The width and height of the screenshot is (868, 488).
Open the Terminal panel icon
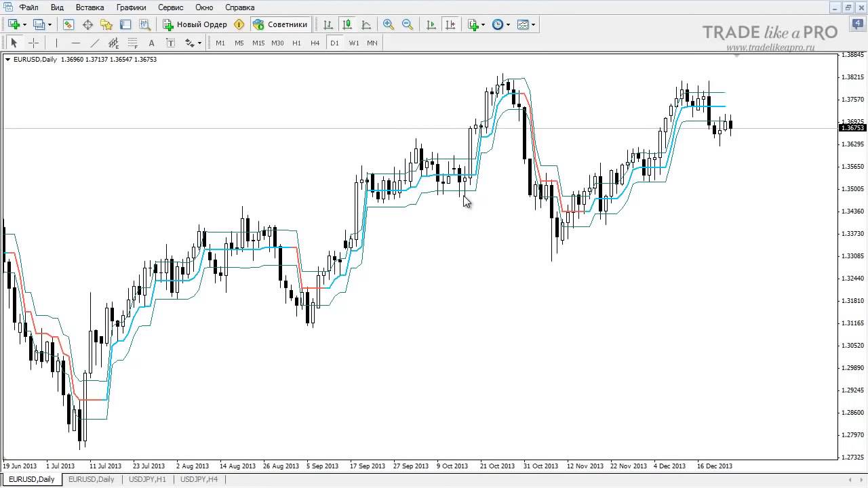(x=125, y=24)
